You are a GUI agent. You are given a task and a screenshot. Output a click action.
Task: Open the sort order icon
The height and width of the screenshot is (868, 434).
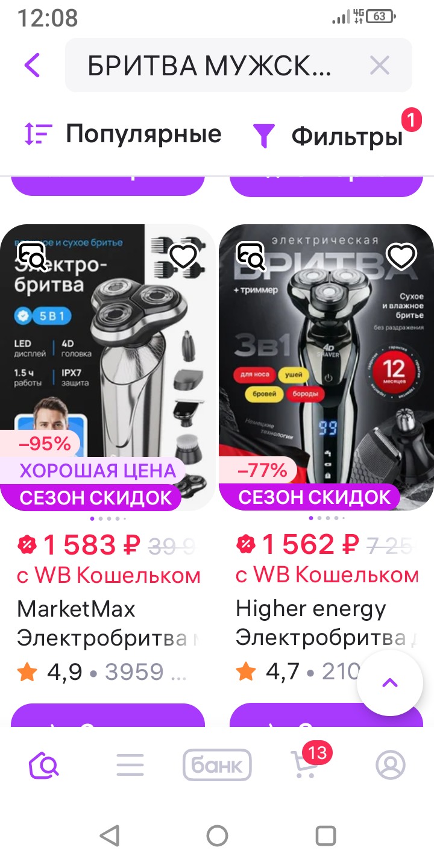point(38,134)
